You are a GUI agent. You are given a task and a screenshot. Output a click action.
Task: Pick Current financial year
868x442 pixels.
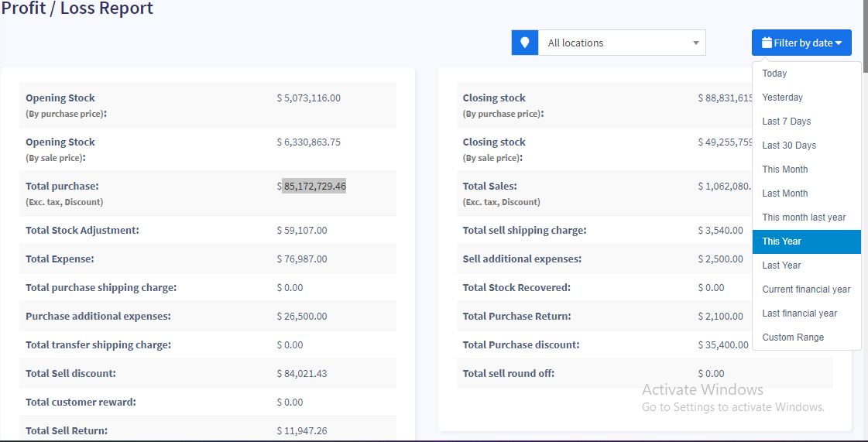coord(807,290)
